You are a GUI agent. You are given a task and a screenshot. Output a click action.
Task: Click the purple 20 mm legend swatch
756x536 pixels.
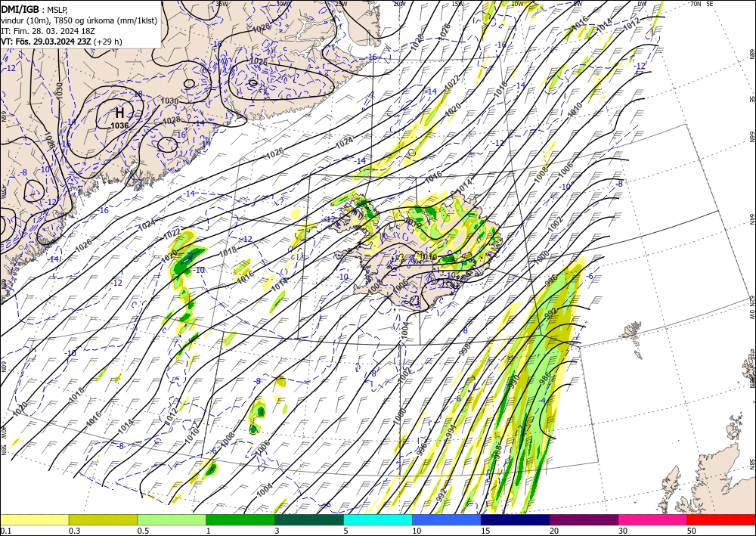(x=584, y=519)
